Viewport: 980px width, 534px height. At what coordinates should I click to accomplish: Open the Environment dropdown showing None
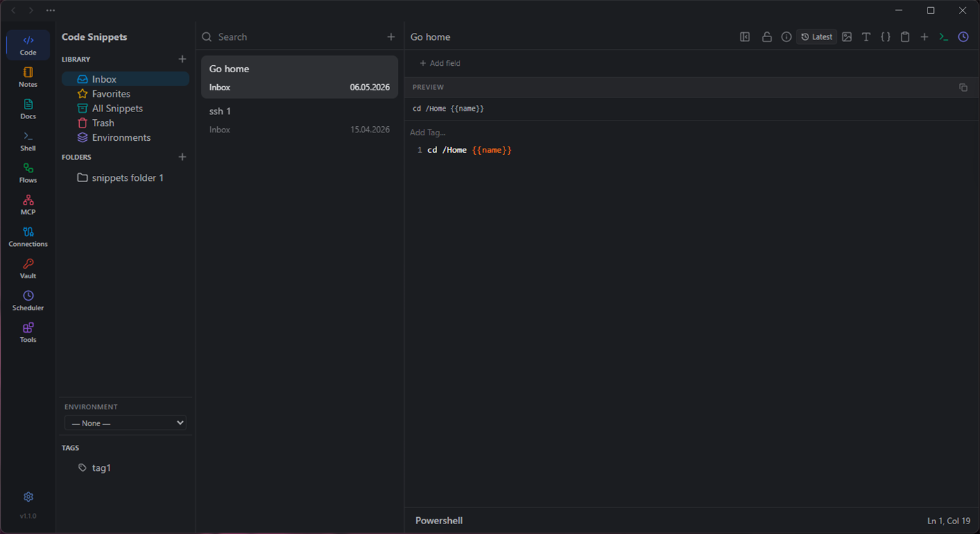pyautogui.click(x=125, y=423)
